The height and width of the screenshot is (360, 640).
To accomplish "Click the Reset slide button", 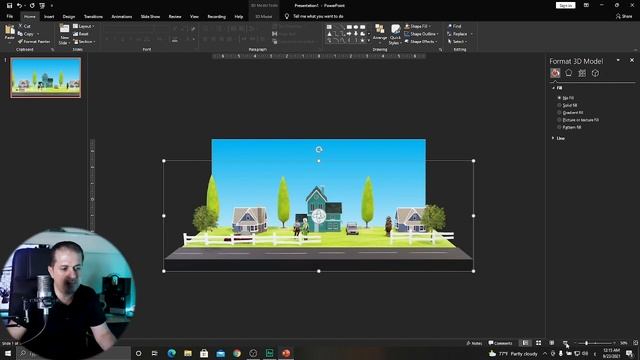I will click(x=80, y=34).
